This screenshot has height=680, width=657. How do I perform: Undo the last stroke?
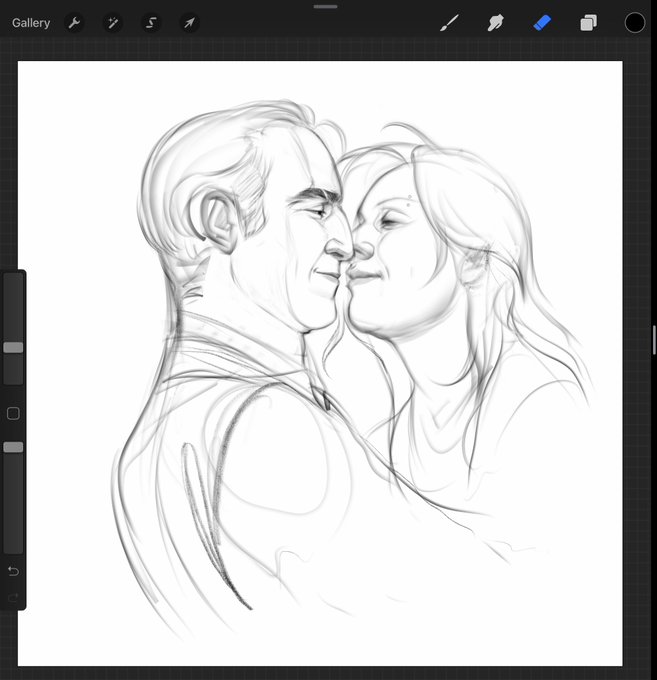pyautogui.click(x=13, y=571)
